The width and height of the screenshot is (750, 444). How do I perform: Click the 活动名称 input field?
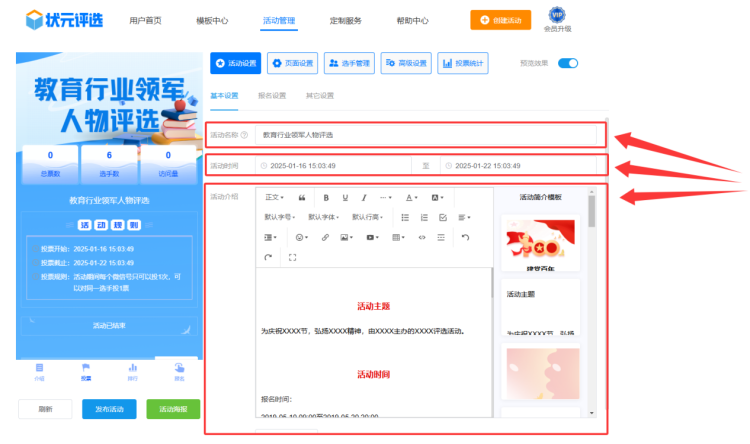[x=428, y=134]
